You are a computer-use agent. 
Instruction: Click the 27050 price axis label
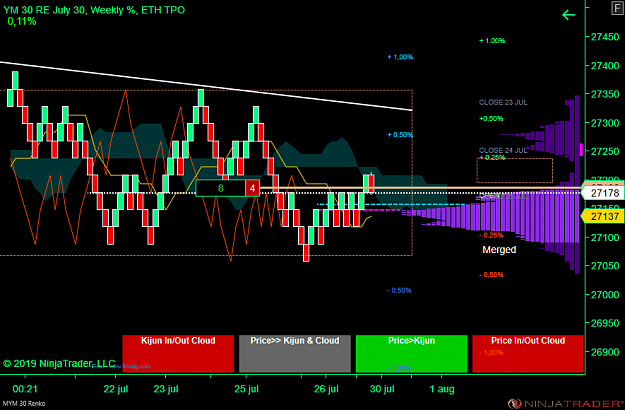[x=605, y=266]
